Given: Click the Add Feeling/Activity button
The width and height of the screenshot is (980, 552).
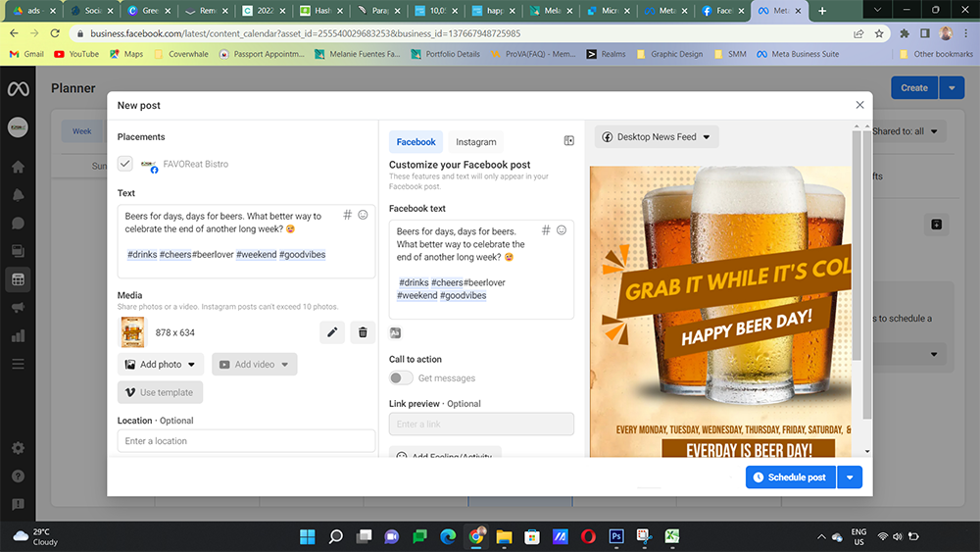Looking at the screenshot, I should point(445,454).
